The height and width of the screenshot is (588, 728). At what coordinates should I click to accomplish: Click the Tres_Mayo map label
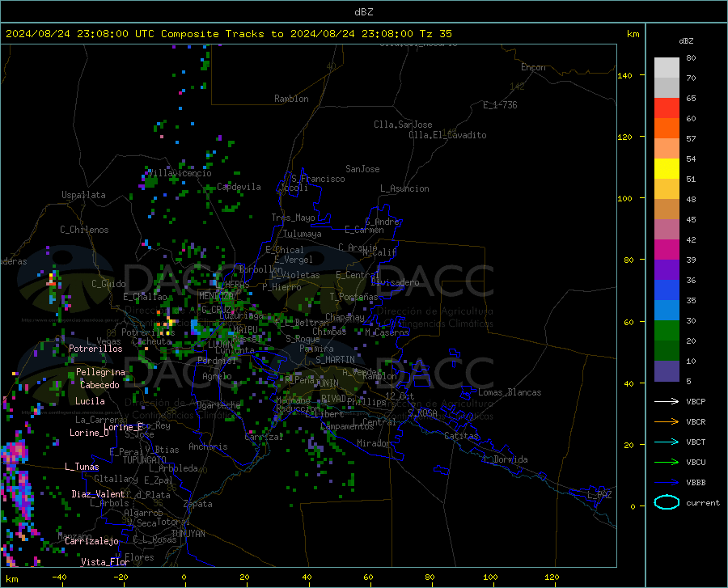[x=293, y=218]
